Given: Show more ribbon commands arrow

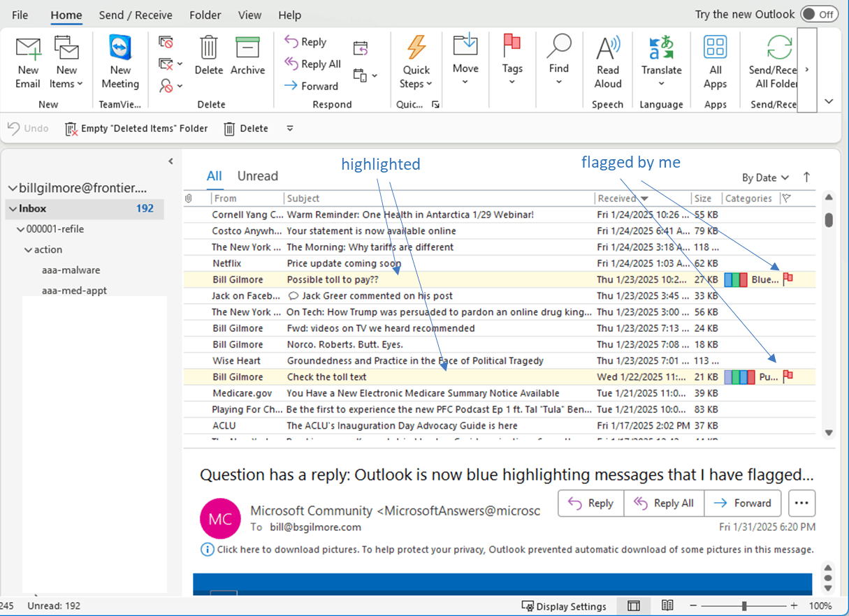Looking at the screenshot, I should tap(807, 70).
